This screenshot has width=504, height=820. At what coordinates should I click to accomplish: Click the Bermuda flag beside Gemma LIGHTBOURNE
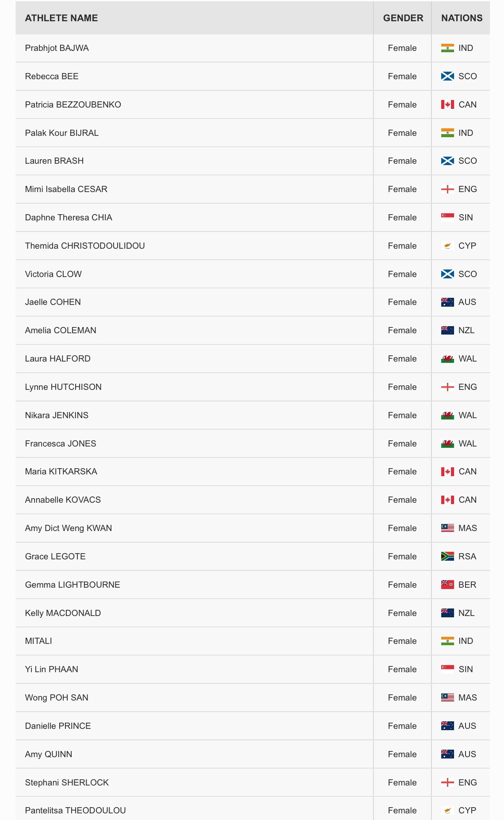[x=447, y=585]
